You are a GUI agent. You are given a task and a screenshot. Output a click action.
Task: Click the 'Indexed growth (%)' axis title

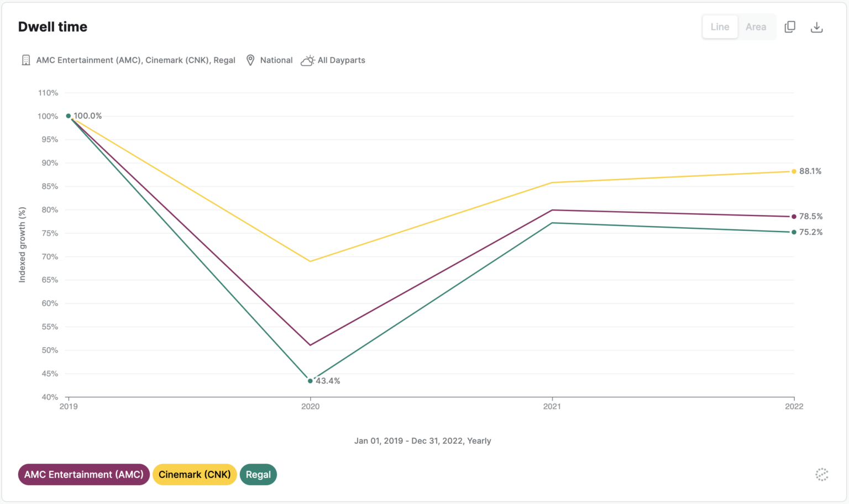tap(22, 245)
